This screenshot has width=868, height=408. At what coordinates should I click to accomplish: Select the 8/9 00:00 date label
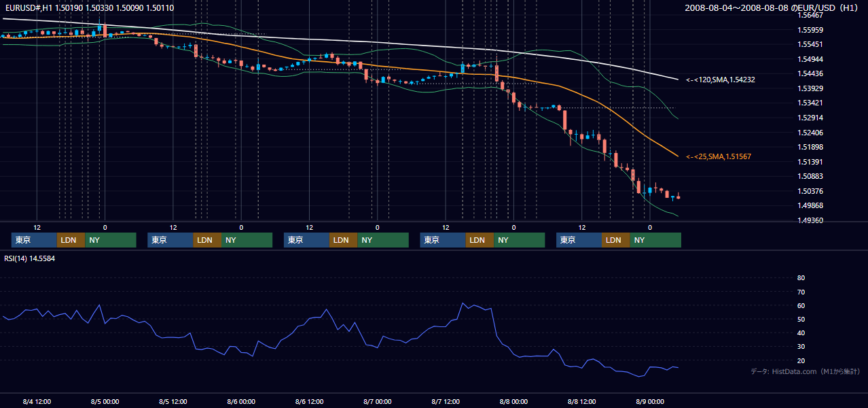coord(650,401)
